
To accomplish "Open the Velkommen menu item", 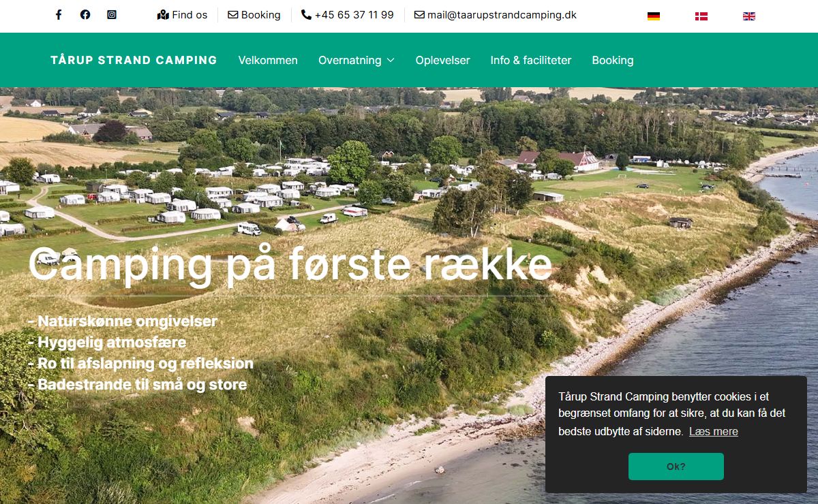I will 268,60.
